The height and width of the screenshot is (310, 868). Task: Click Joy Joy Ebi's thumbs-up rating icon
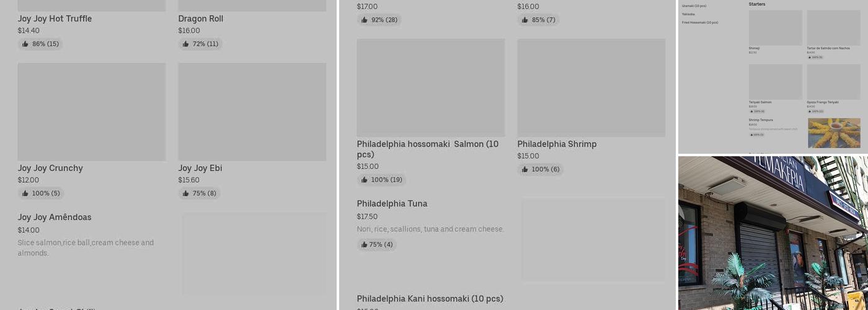click(186, 193)
